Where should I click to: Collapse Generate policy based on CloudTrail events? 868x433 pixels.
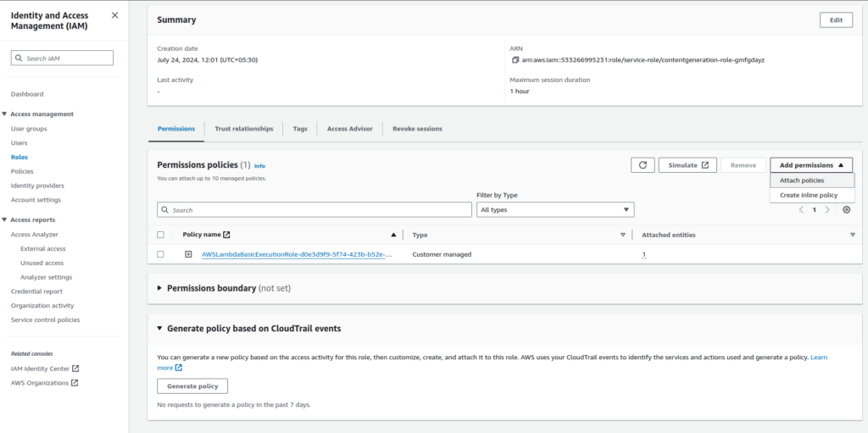click(x=159, y=328)
